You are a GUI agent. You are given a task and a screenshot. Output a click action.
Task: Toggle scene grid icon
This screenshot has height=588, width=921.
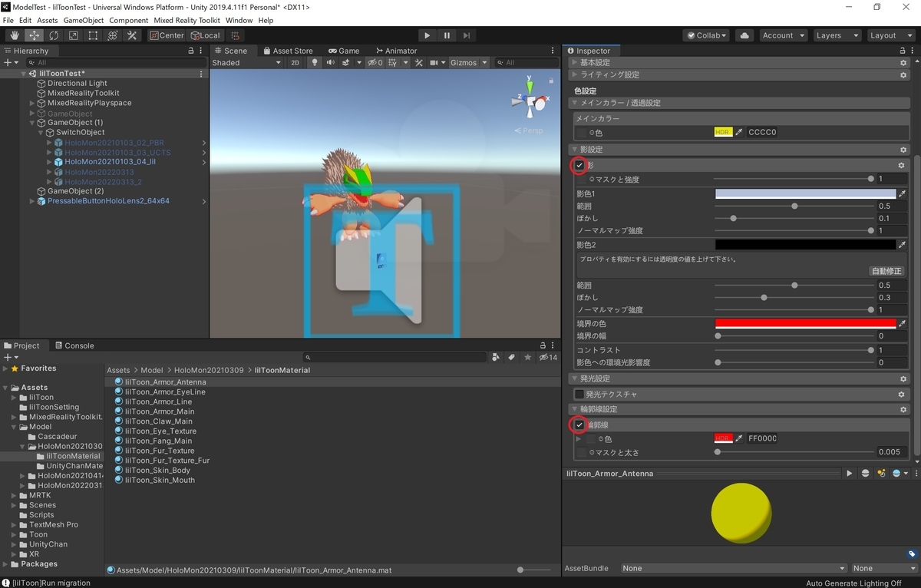(394, 63)
